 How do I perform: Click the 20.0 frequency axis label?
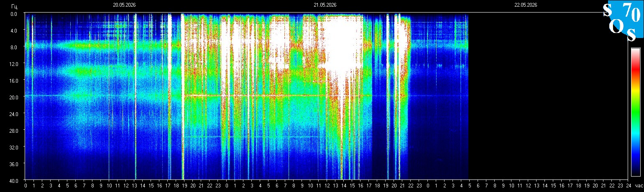tap(13, 97)
